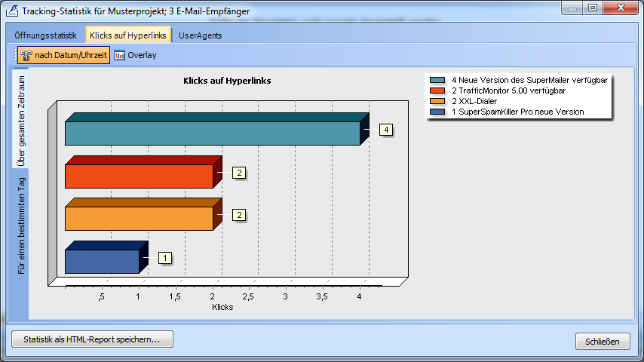Maximize the Tracking-Statistik window
The width and height of the screenshot is (644, 362).
point(592,8)
